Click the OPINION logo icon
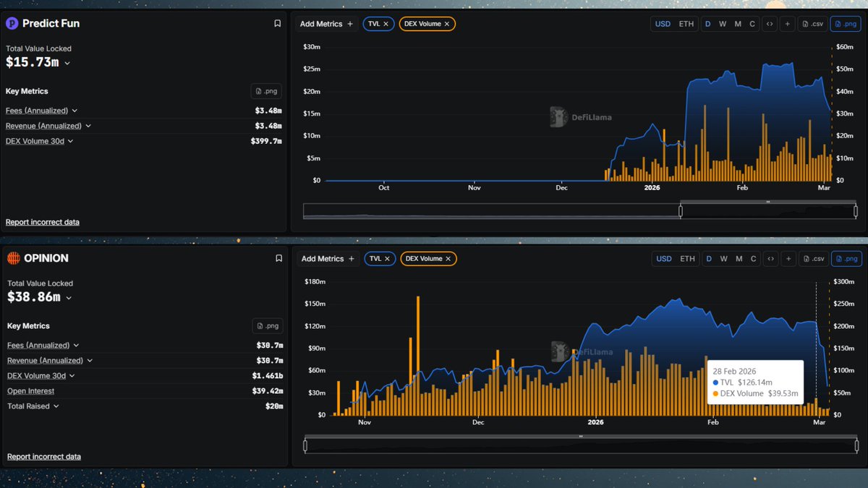The width and height of the screenshot is (868, 488). (13, 258)
